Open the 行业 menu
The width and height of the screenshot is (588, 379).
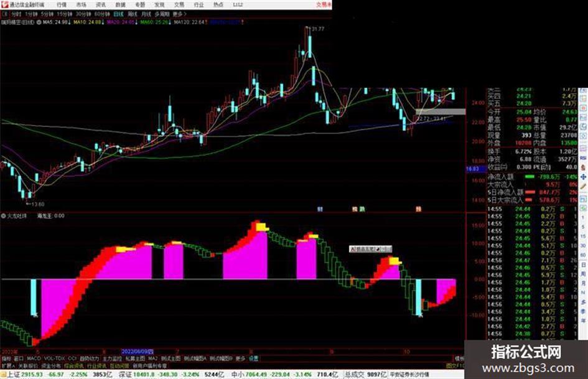pos(198,4)
